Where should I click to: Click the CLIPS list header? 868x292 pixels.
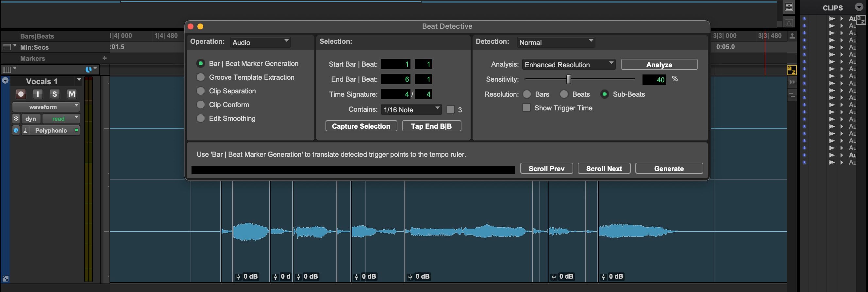[833, 8]
